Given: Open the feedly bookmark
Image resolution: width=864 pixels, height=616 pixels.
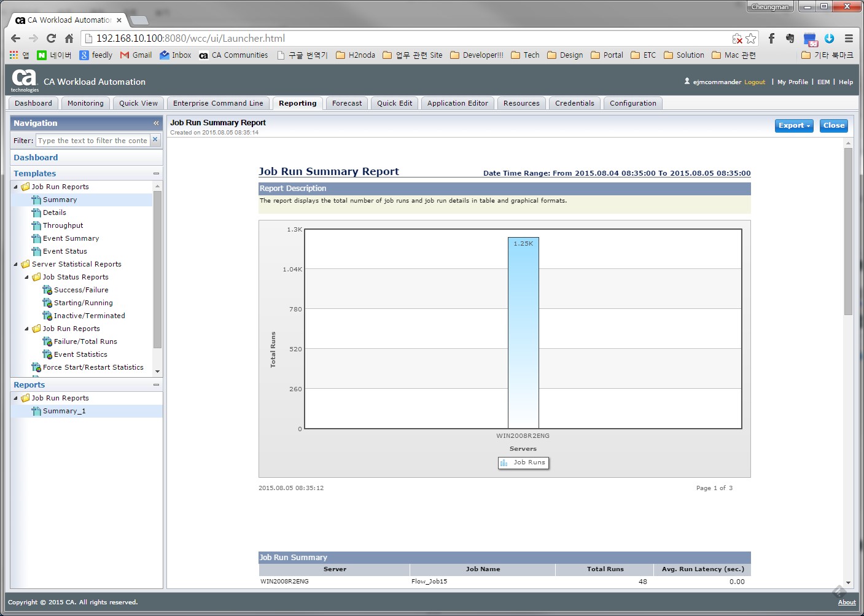Looking at the screenshot, I should pyautogui.click(x=96, y=55).
